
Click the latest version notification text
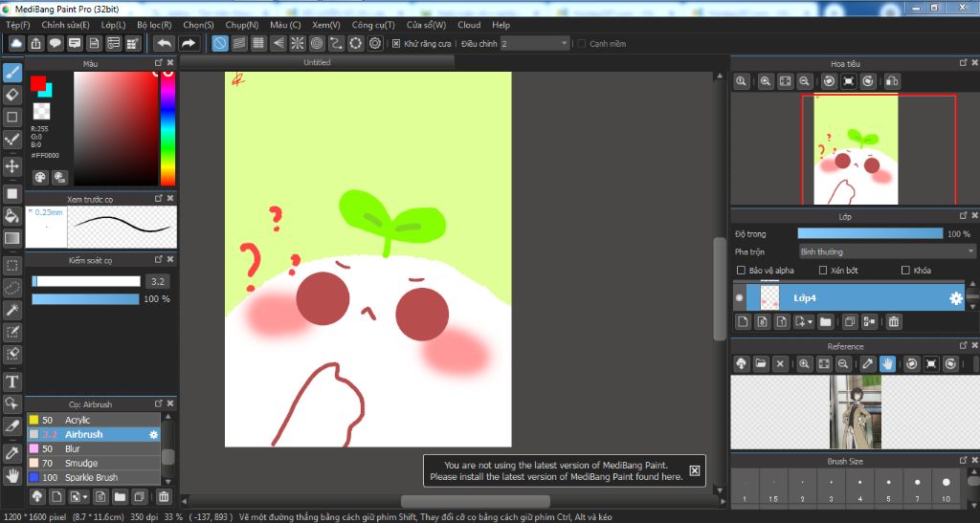point(556,471)
